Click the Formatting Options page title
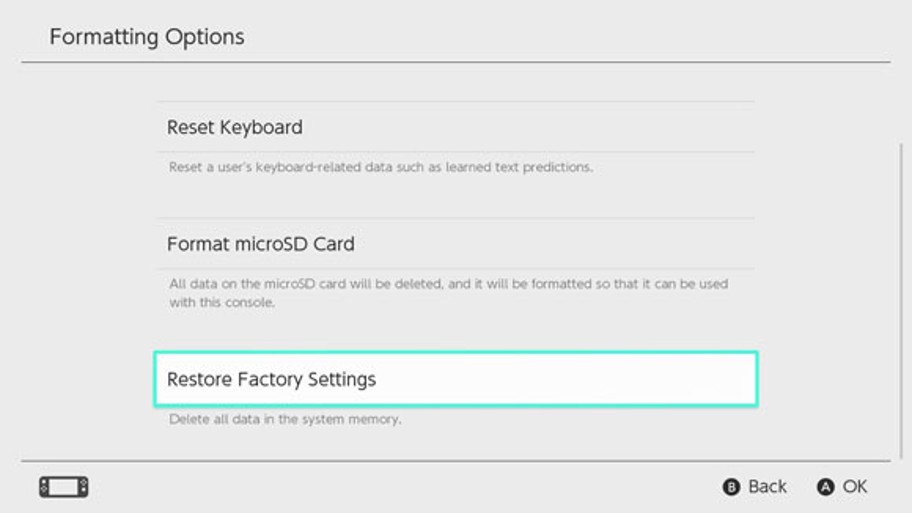Screen dimensions: 912x513 147,37
